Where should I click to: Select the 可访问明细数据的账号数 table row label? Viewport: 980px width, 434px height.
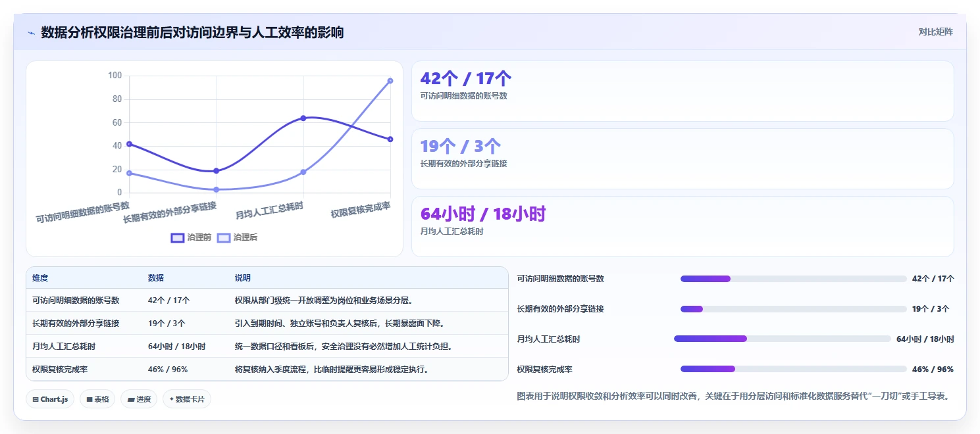[x=76, y=300]
